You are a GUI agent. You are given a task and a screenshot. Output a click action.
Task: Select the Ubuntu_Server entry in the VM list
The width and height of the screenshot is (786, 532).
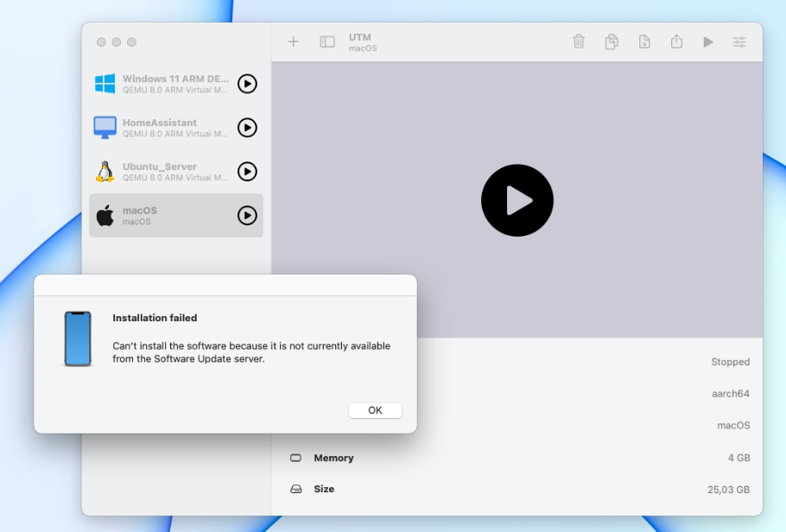pyautogui.click(x=176, y=172)
